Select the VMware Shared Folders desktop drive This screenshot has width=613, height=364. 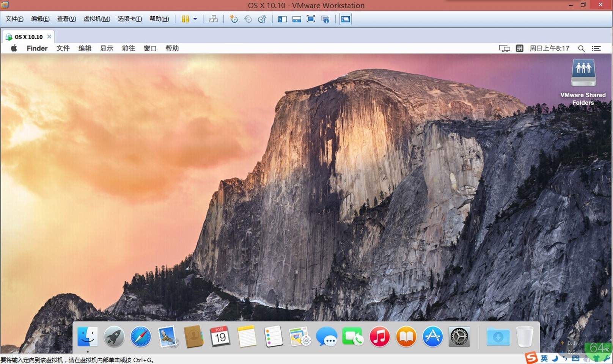click(x=583, y=82)
